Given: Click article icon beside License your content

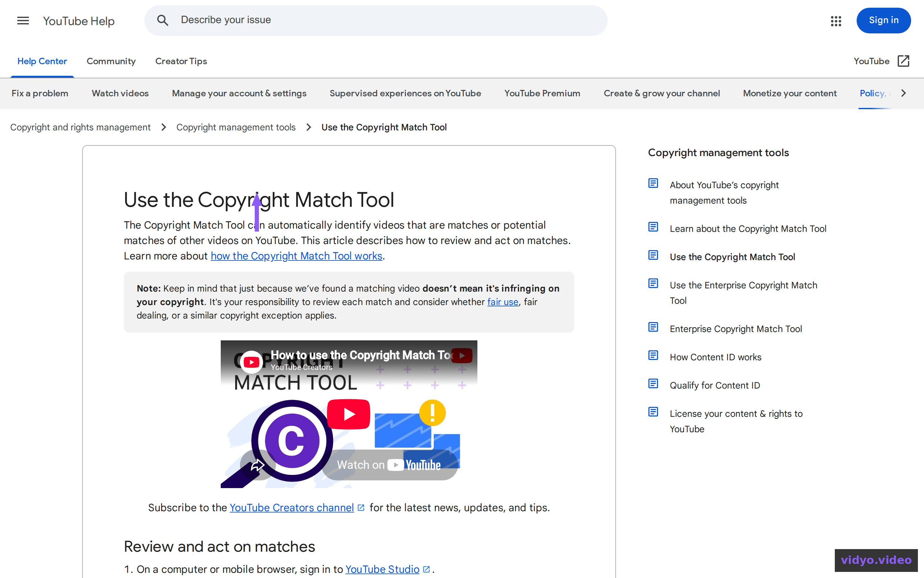Looking at the screenshot, I should point(653,412).
